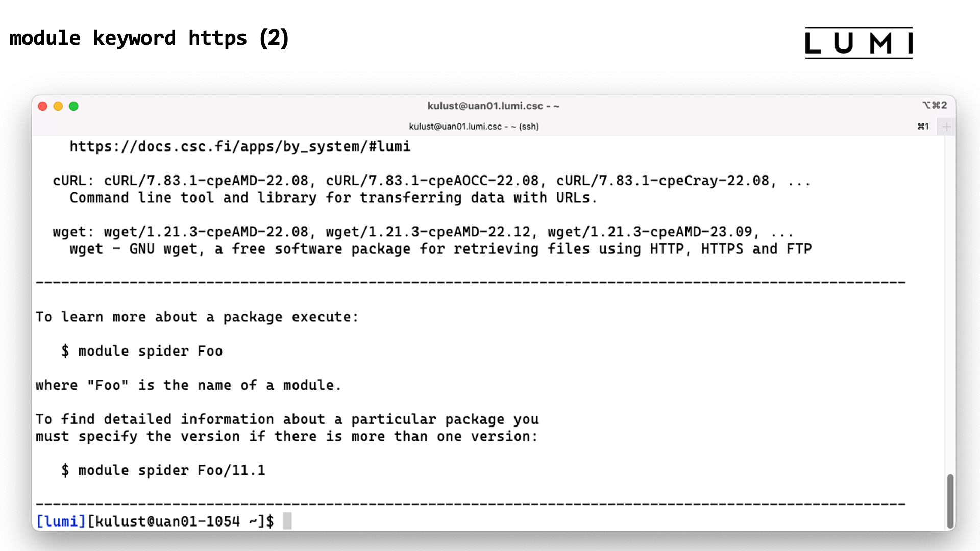Click the cURL/7.83.1-cpeAMD-22.08 module name
The width and height of the screenshot is (980, 551).
(206, 181)
